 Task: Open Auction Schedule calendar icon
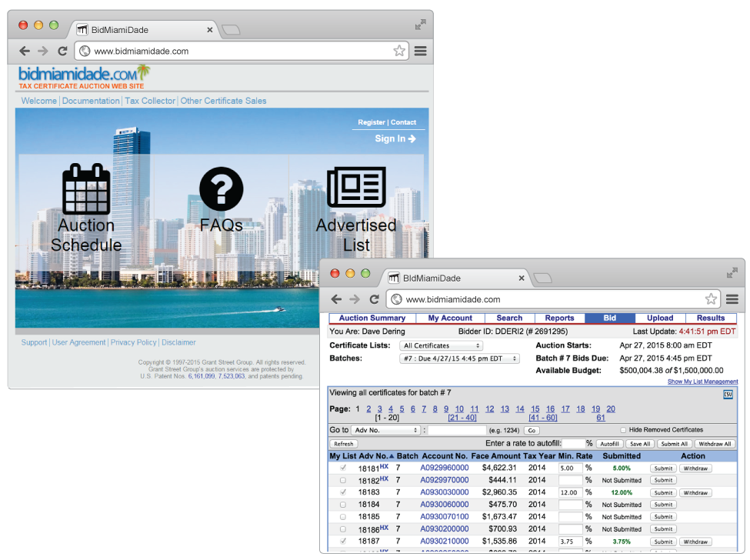(x=86, y=189)
